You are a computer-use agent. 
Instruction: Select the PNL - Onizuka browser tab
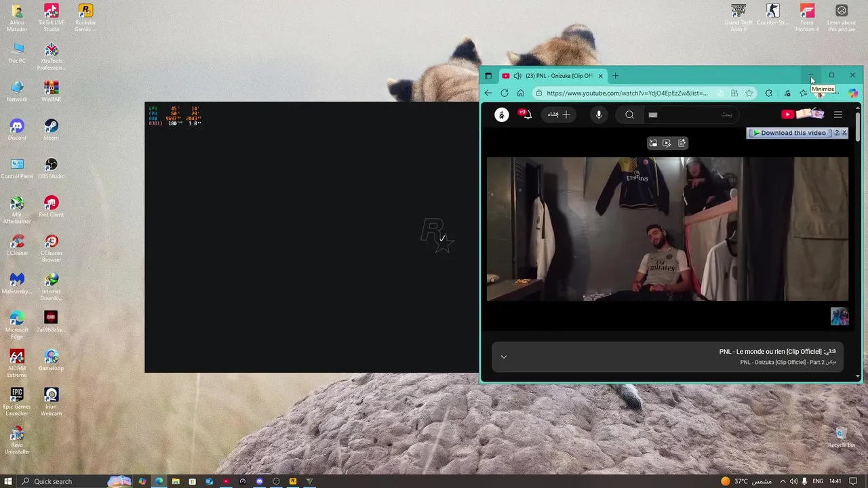[x=553, y=76]
